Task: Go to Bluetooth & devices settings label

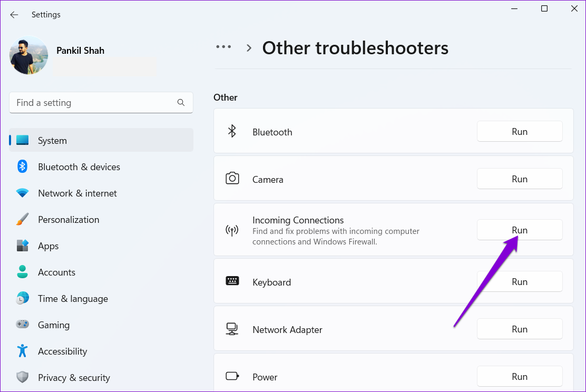Action: pyautogui.click(x=79, y=166)
